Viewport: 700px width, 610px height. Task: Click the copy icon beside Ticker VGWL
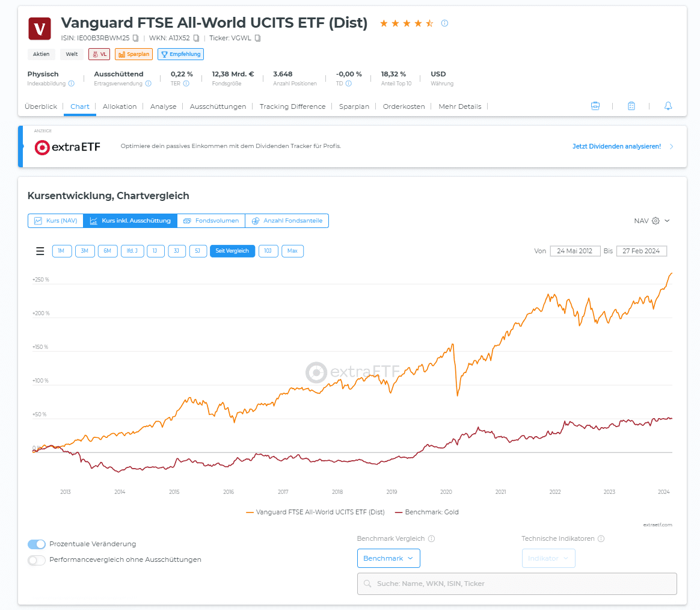point(257,38)
